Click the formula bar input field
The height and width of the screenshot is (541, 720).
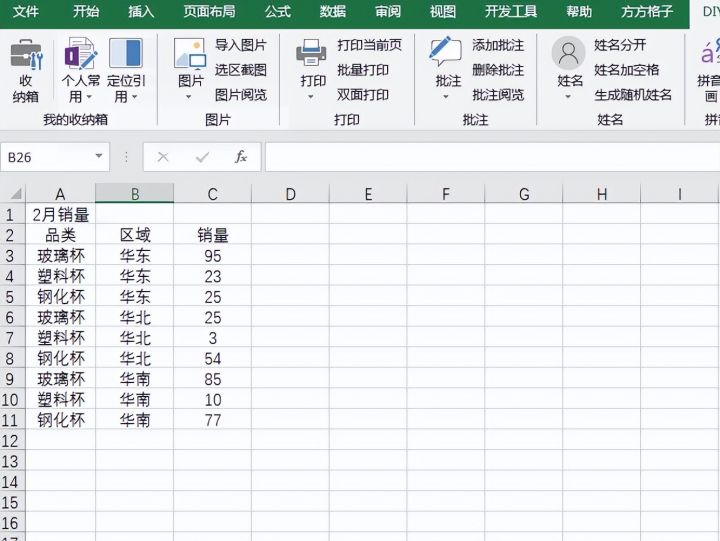click(493, 157)
